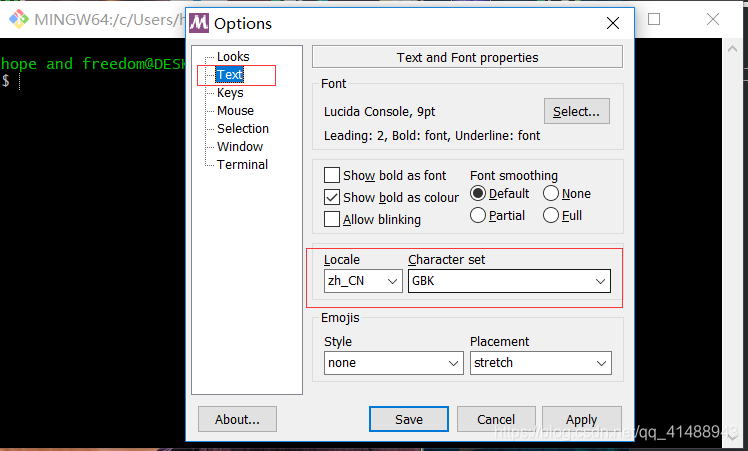748x451 pixels.
Task: Open the Looks settings category
Action: [x=233, y=56]
